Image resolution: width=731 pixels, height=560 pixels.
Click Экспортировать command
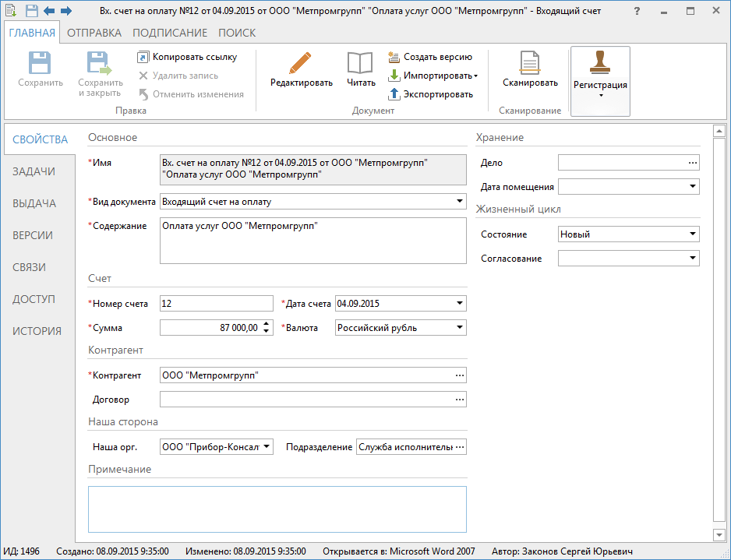coord(430,94)
